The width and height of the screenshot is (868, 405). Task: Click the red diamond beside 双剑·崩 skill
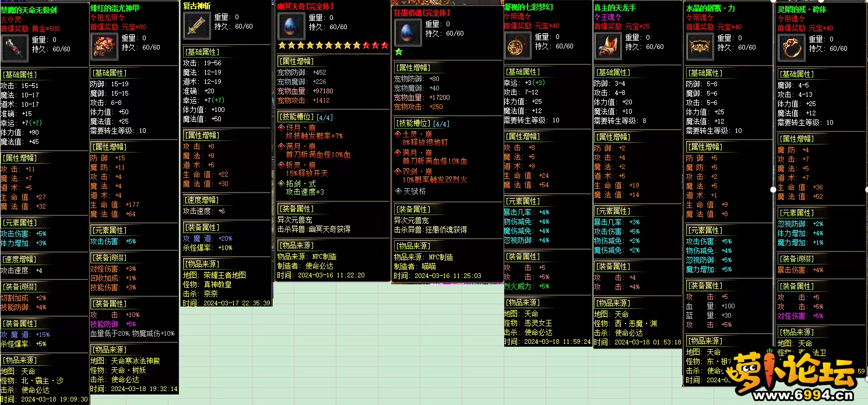coord(398,171)
